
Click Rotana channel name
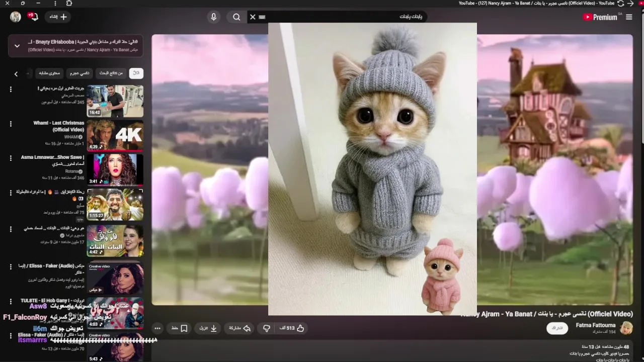point(71,171)
